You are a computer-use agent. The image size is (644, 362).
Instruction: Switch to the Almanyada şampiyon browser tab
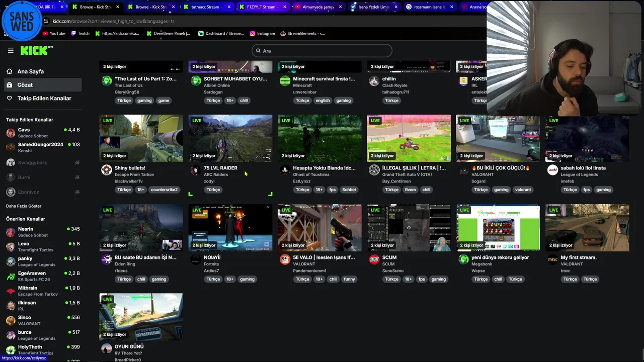(318, 7)
